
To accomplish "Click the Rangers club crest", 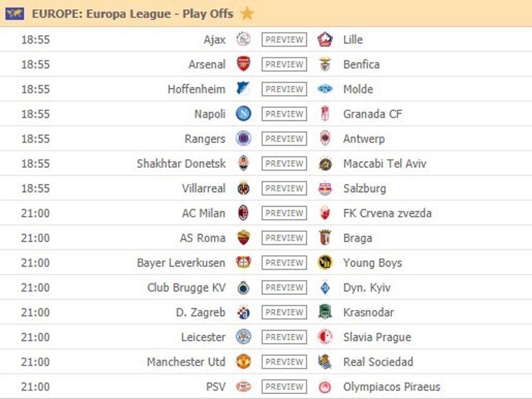I will tap(244, 138).
